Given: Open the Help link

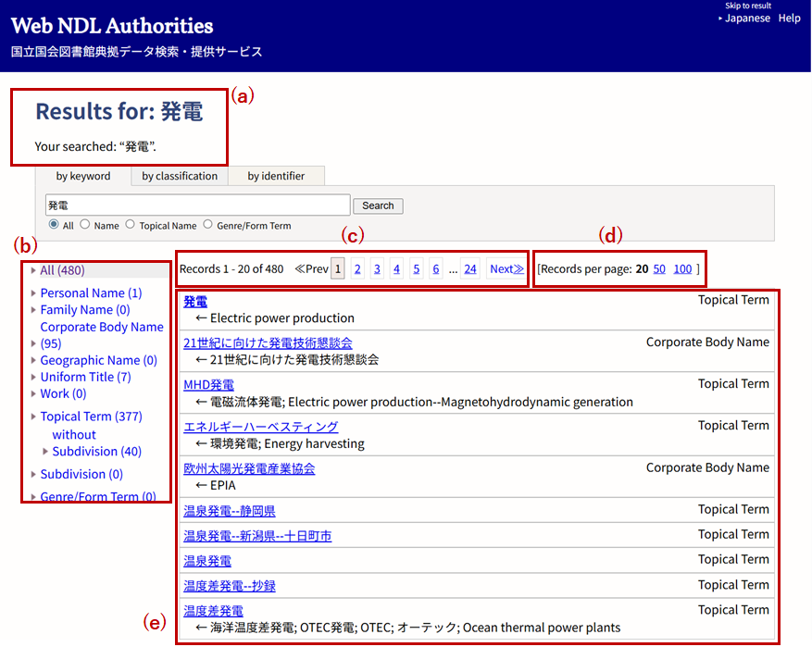Looking at the screenshot, I should 789,19.
